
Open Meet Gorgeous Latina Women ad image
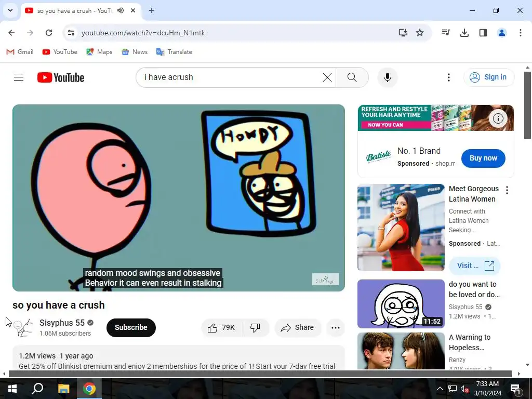coord(401,228)
